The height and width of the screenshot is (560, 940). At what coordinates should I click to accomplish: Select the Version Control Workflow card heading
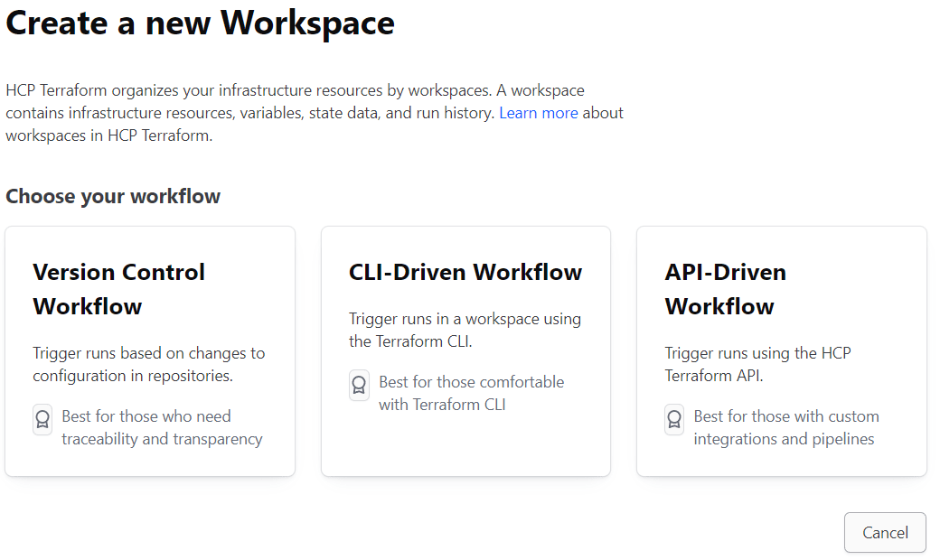point(118,289)
